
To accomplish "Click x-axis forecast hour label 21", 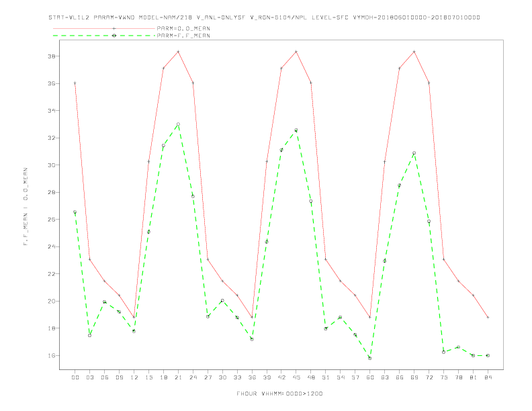I will pos(178,377).
